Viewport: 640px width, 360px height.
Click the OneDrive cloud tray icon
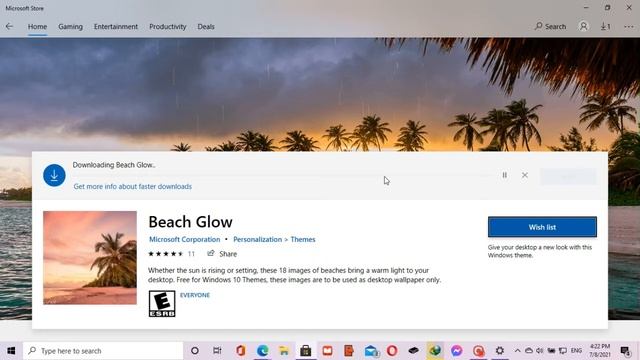pyautogui.click(x=529, y=351)
